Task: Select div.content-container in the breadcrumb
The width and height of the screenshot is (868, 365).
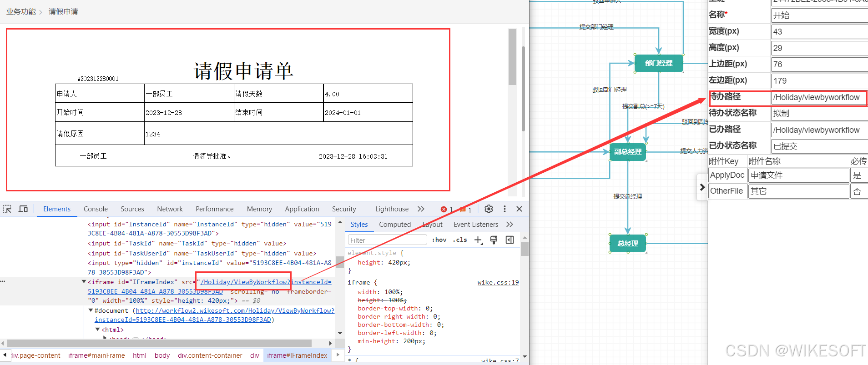Action: tap(210, 355)
